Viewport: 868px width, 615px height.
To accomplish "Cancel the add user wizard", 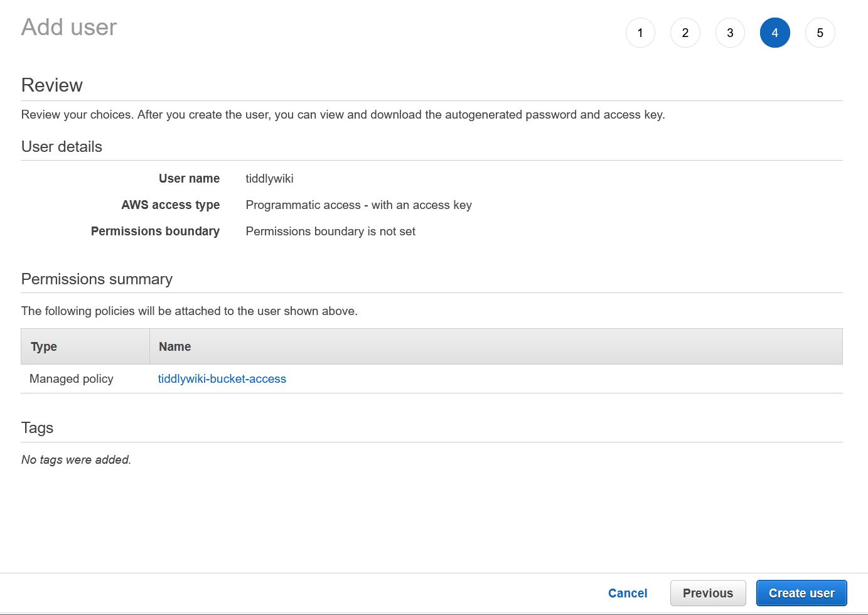I will click(628, 593).
